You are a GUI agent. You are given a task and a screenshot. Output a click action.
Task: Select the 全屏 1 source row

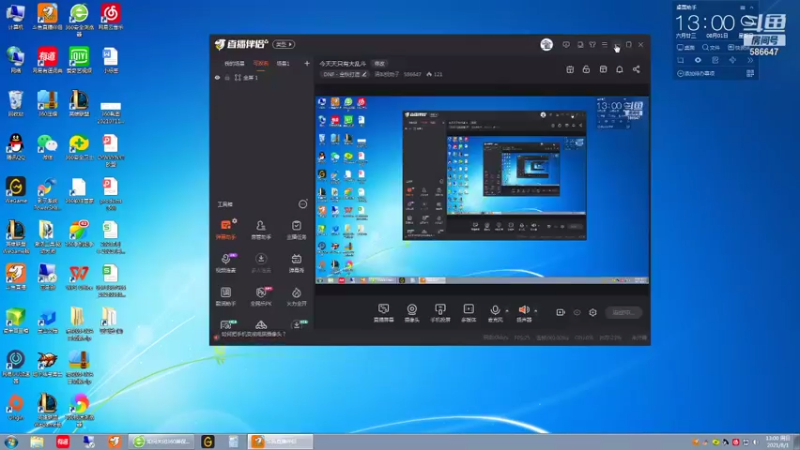coord(261,78)
